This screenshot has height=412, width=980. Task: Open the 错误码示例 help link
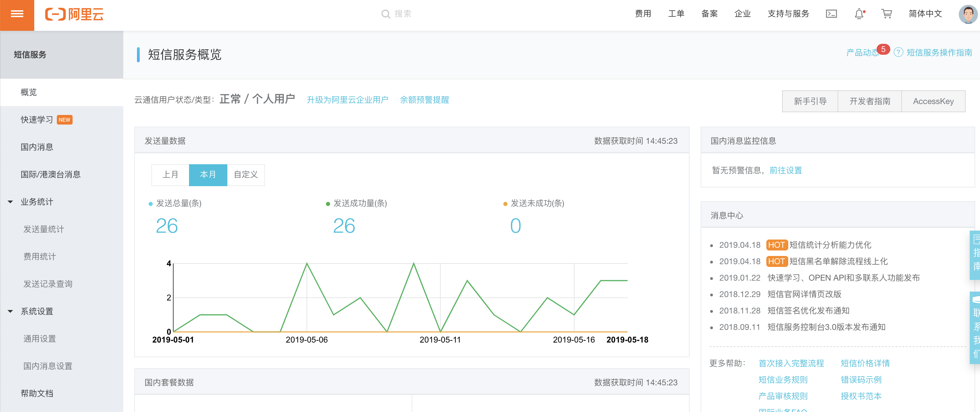point(861,380)
